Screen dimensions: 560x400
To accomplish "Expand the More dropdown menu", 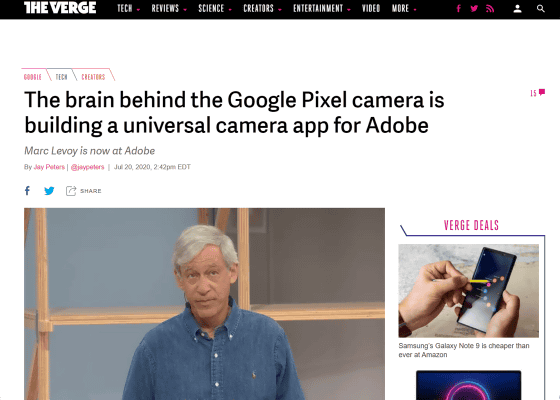I will click(x=404, y=9).
